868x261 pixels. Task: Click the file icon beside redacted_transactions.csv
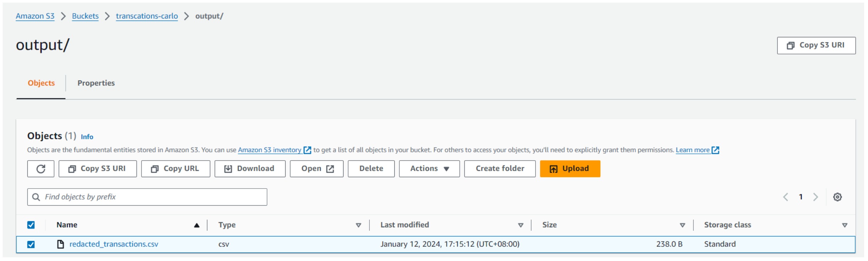pyautogui.click(x=60, y=244)
